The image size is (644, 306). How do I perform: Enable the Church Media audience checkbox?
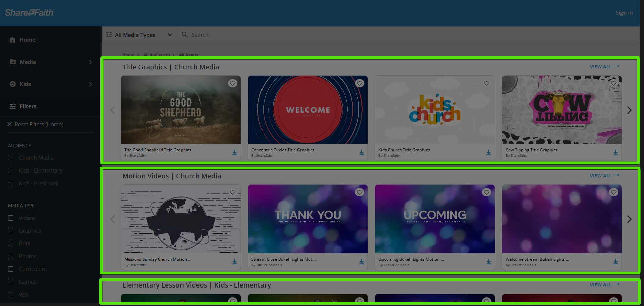(x=11, y=158)
